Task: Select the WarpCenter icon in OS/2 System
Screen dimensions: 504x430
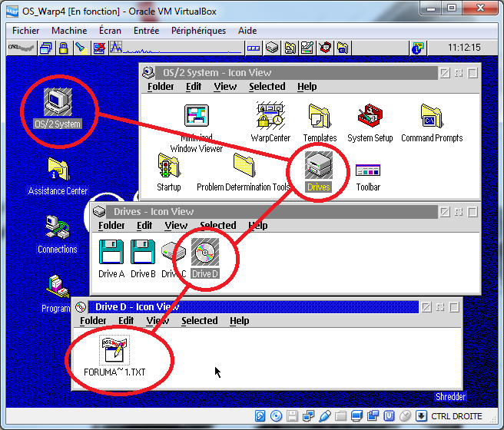Action: [x=270, y=122]
